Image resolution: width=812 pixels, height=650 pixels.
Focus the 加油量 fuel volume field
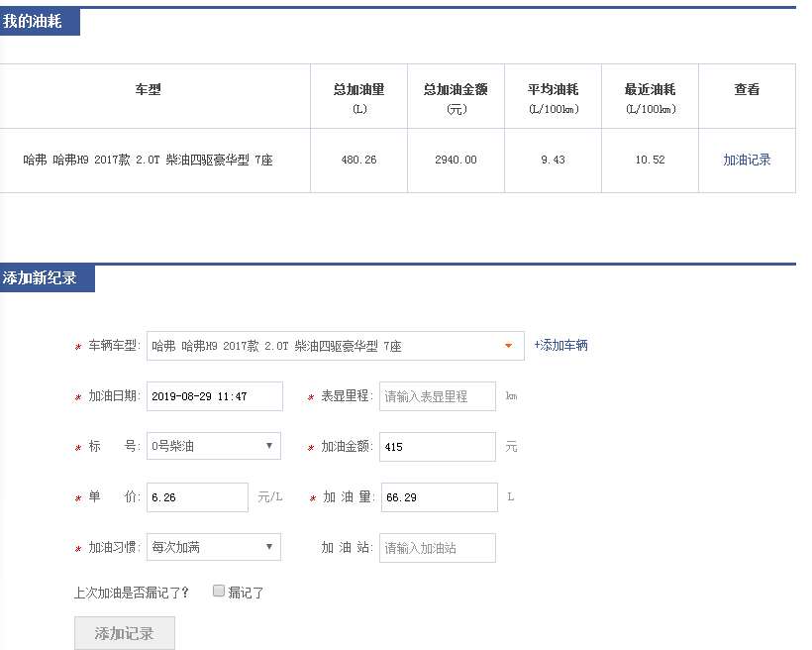coord(439,497)
